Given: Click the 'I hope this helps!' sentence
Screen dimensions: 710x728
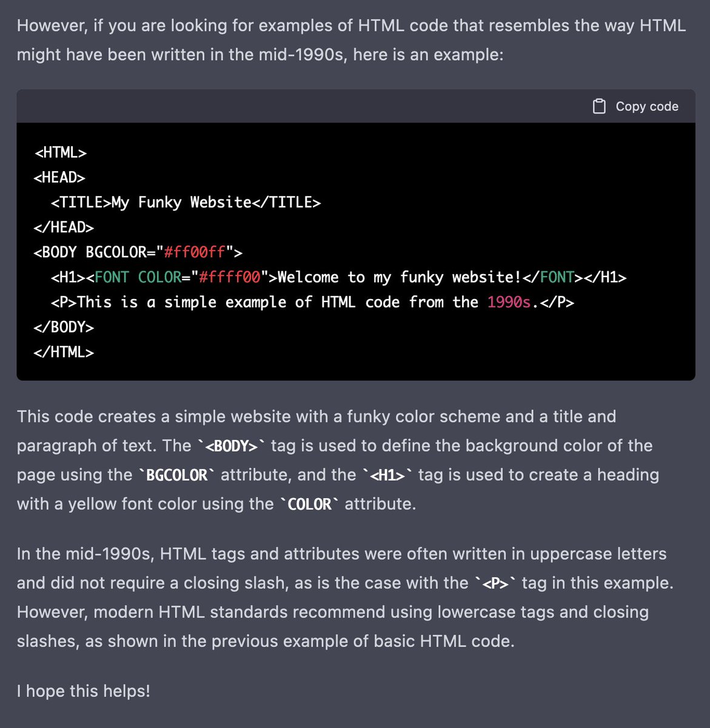Looking at the screenshot, I should point(84,691).
